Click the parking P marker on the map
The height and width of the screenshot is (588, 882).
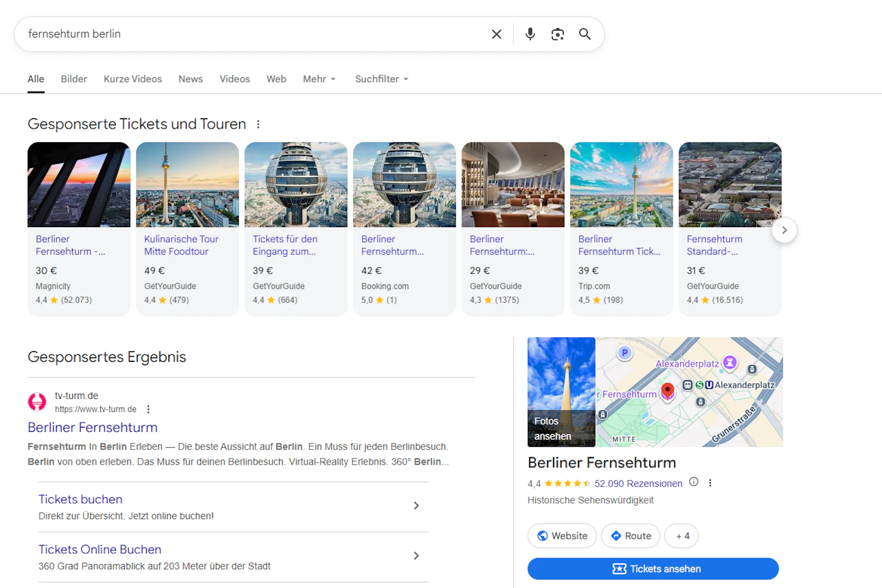point(624,352)
